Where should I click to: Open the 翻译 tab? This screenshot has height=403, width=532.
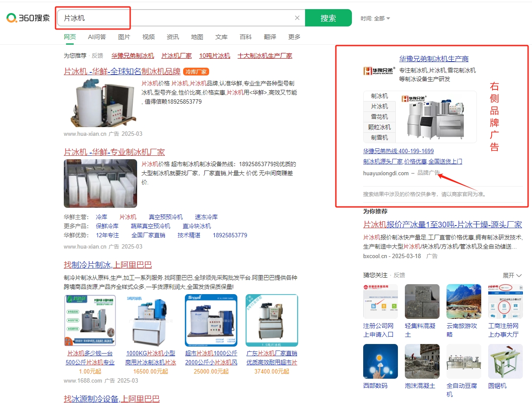(270, 37)
